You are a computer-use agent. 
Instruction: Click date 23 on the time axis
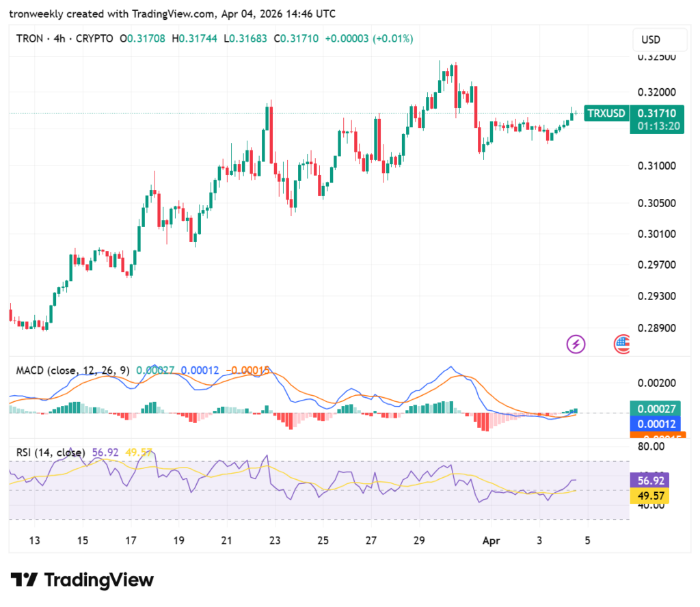click(274, 541)
